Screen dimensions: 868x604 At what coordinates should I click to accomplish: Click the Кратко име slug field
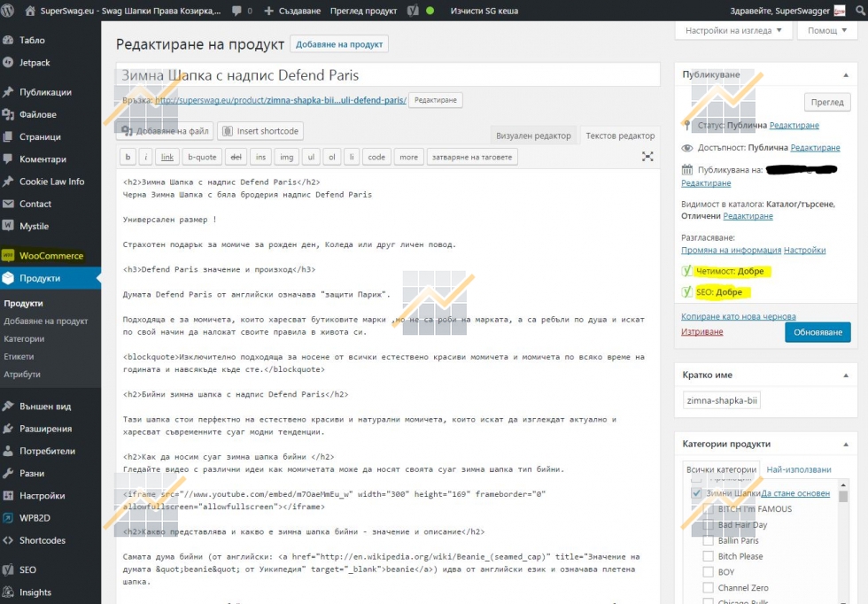(721, 400)
